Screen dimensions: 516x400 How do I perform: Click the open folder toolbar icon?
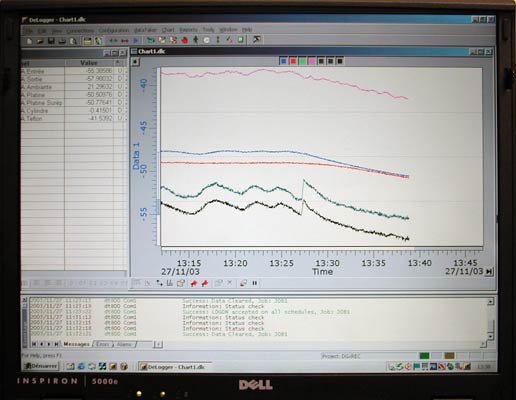click(x=40, y=41)
